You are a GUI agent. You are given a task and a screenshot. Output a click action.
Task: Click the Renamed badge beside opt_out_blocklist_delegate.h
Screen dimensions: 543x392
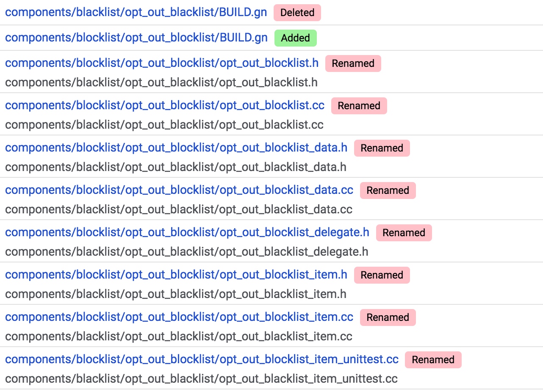[x=404, y=233]
